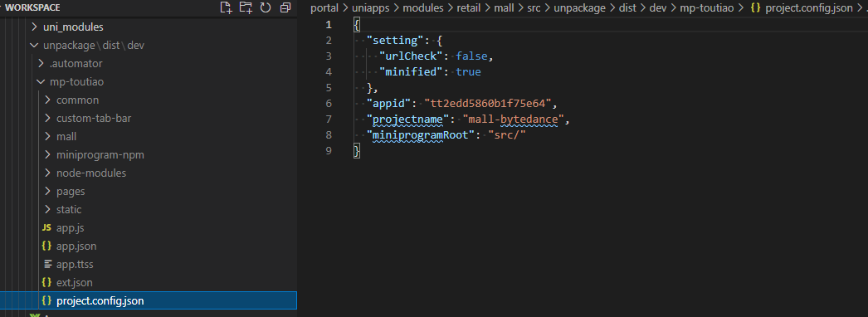Viewport: 868px width, 317px height.
Task: Click the retail breadcrumb segment
Action: (x=468, y=7)
